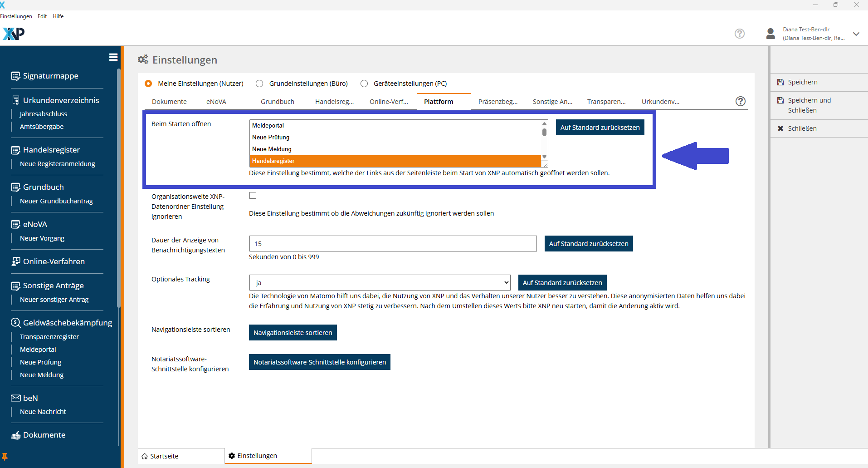Open Geldwäschebekämpfung section in sidebar
This screenshot has height=468, width=868.
tap(67, 323)
